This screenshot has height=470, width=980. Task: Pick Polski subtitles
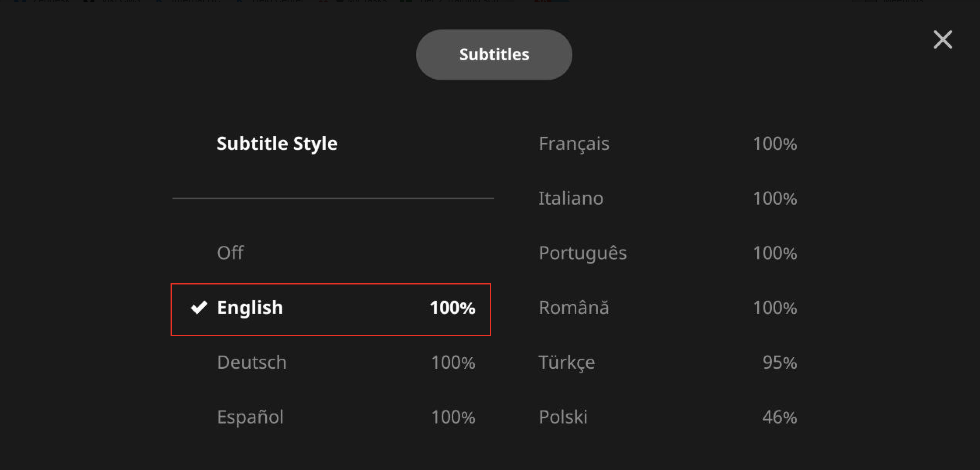668,417
